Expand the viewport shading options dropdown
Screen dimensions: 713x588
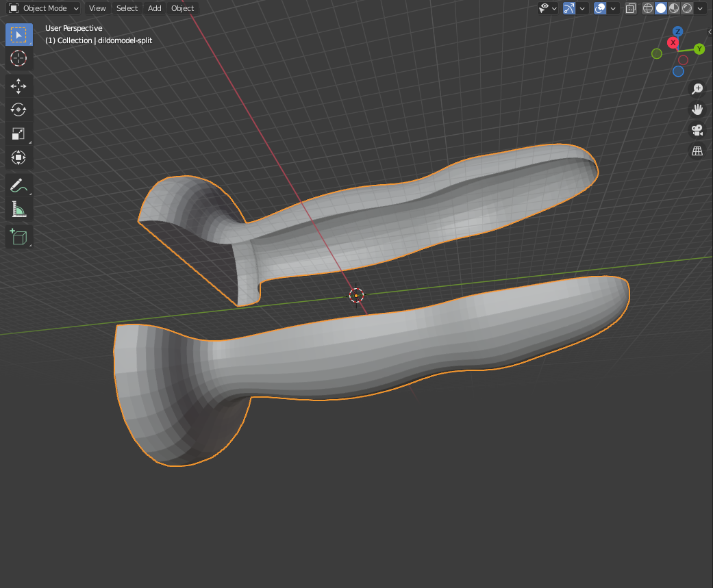700,8
